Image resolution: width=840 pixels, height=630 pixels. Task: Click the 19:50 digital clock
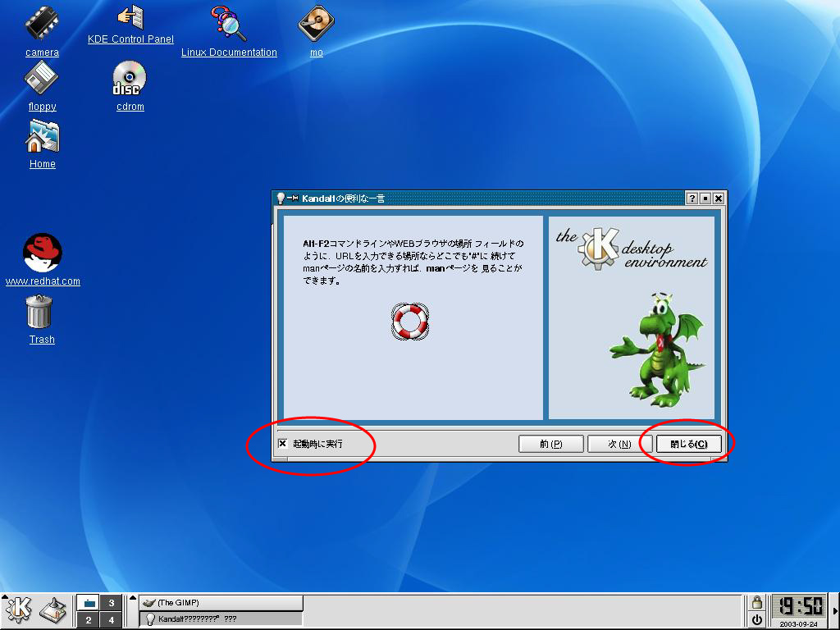click(x=801, y=606)
